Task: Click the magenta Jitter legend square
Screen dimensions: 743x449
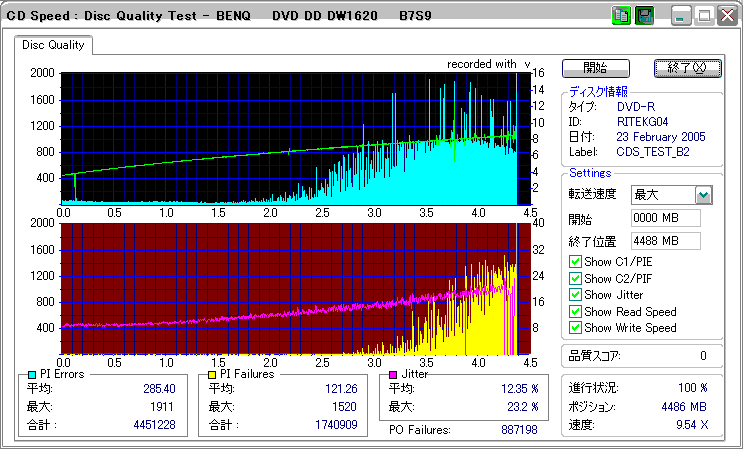Action: (393, 375)
